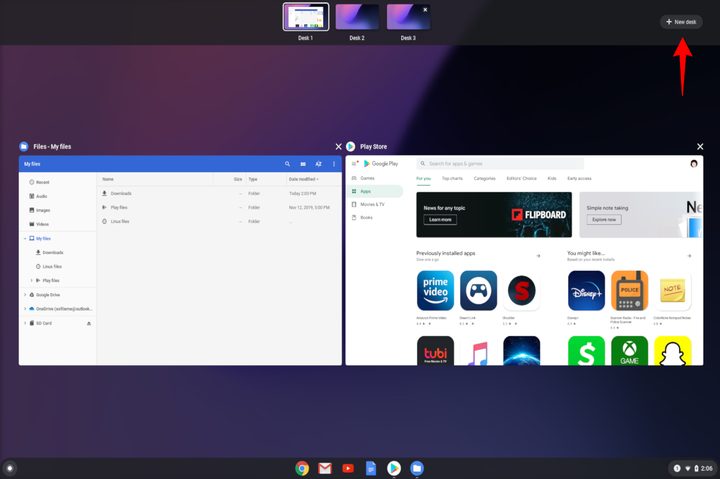The image size is (720, 479).
Task: Open the yellow sticky Note app icon
Action: pyautogui.click(x=673, y=291)
